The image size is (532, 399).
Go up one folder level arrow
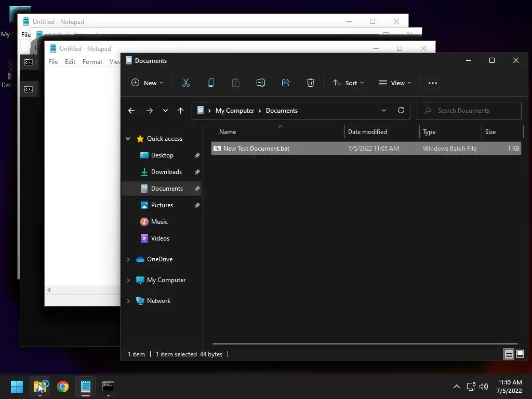[180, 111]
